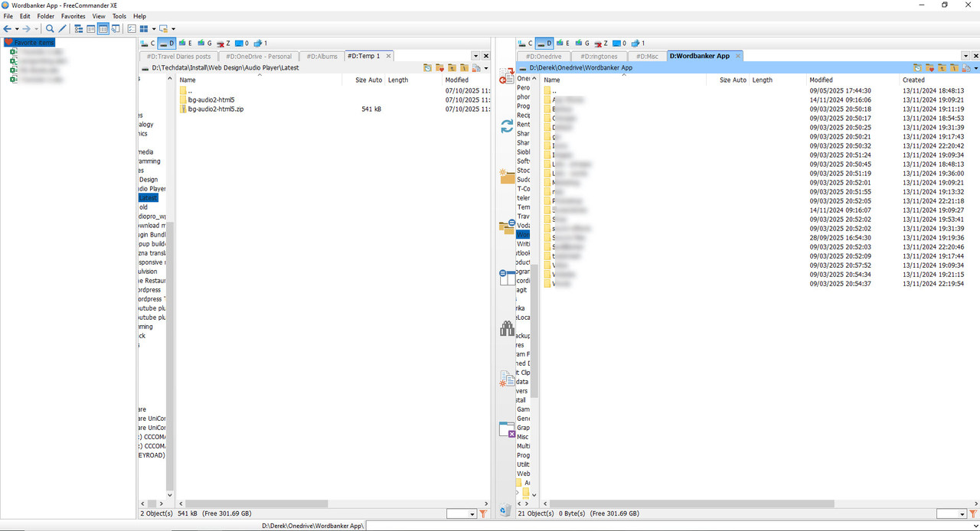The image size is (980, 531).
Task: Open right panel filter combo box
Action: (x=952, y=514)
